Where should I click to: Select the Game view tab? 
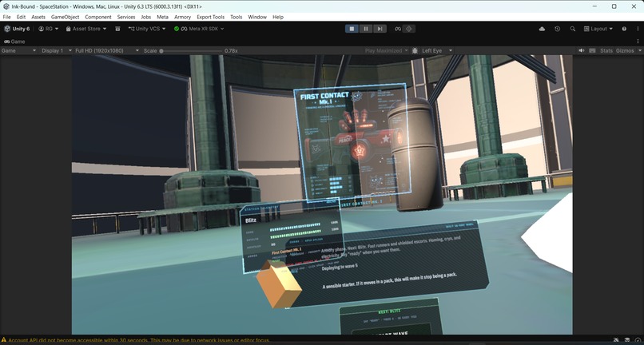coord(15,42)
